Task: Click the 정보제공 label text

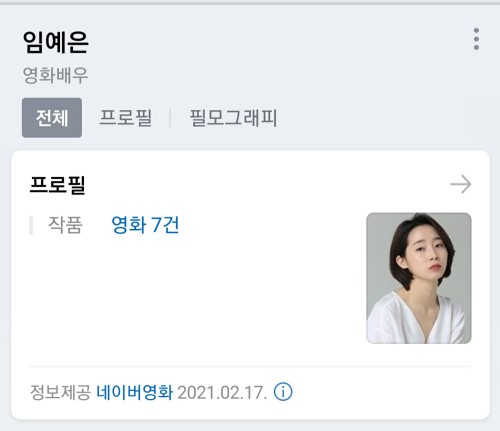Action: point(60,392)
